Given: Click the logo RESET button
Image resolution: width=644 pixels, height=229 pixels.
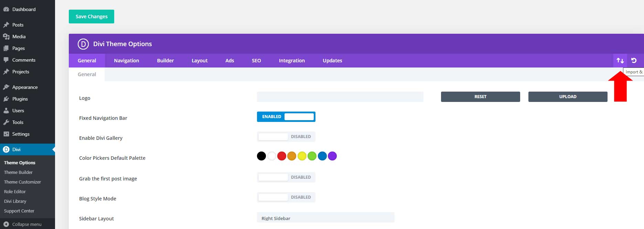Looking at the screenshot, I should [x=481, y=97].
